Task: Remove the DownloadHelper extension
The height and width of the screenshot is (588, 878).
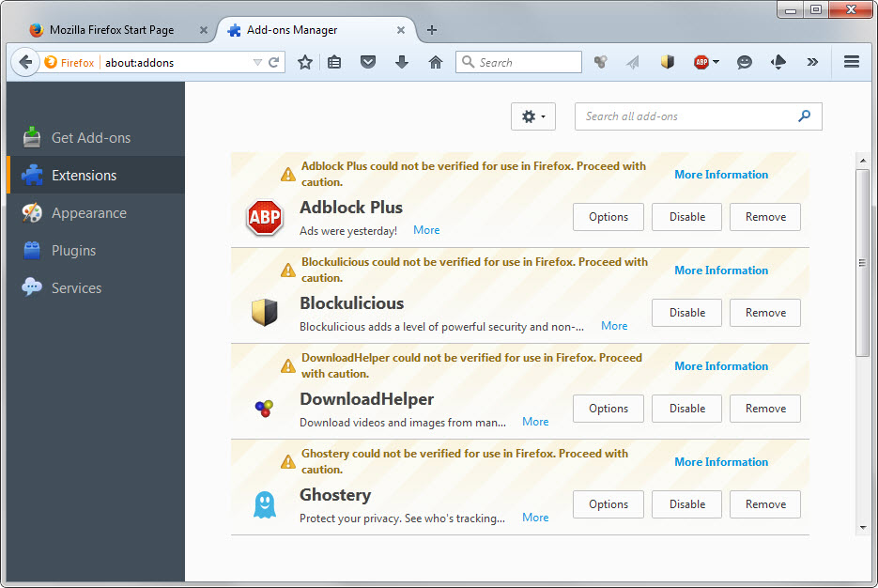Action: pos(765,409)
